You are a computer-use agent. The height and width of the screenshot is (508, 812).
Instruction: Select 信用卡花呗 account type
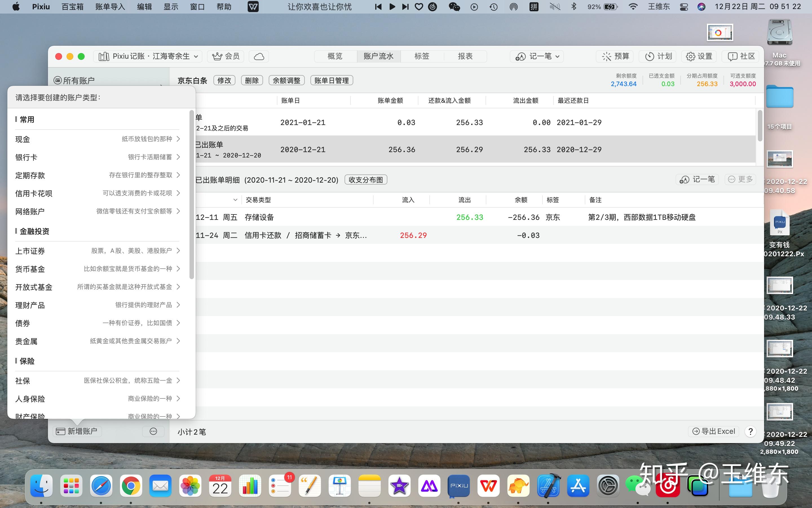[x=98, y=194]
